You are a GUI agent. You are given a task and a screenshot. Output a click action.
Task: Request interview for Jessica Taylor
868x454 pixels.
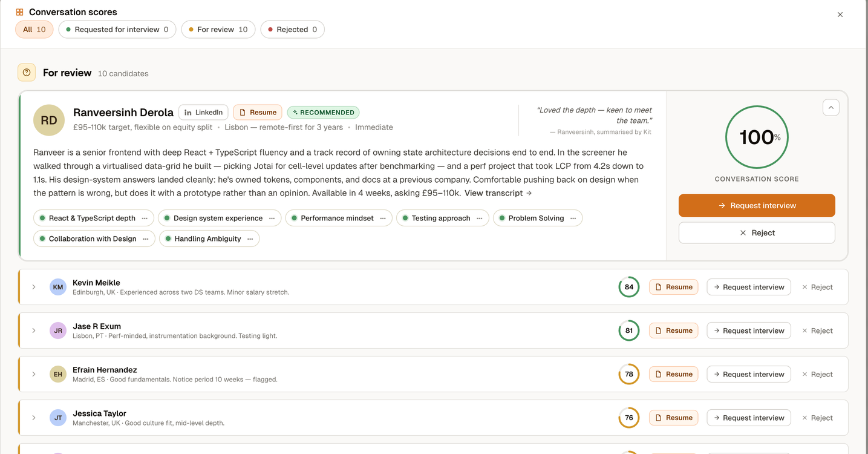[x=749, y=418]
